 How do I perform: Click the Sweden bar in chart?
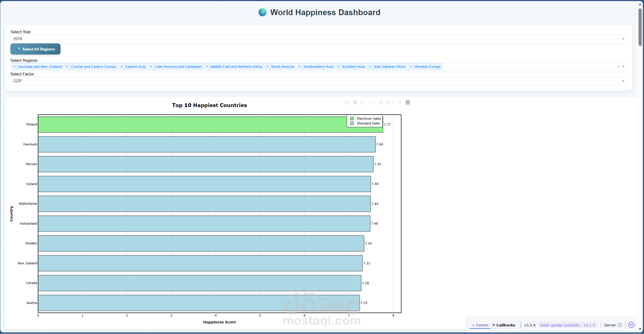[201, 243]
